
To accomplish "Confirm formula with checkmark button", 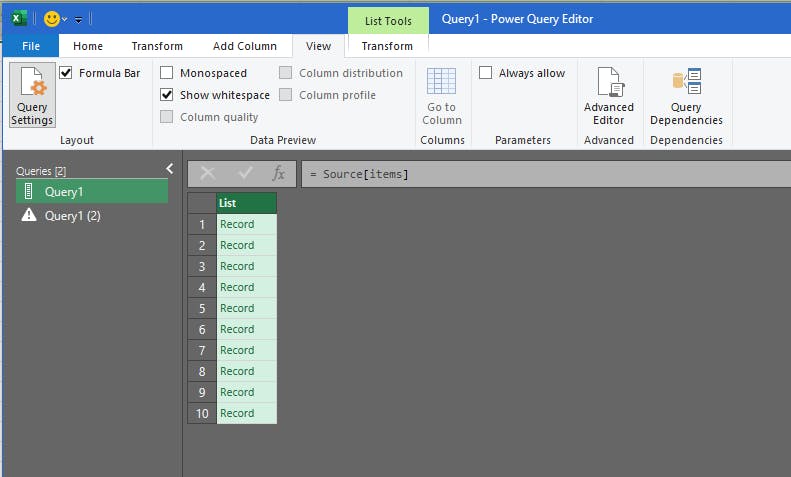I will click(245, 174).
